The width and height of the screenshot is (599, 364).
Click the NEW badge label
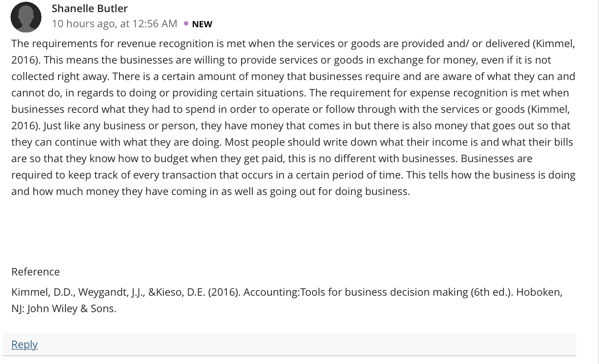pos(202,24)
